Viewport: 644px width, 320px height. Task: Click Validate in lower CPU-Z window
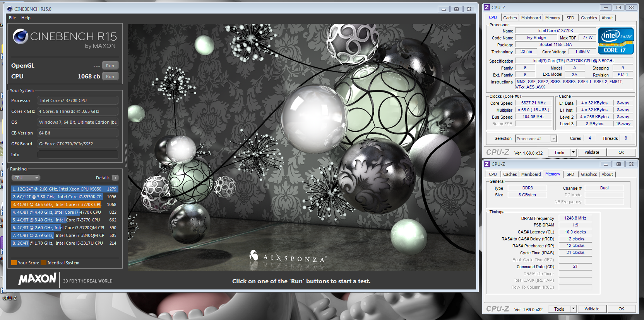pyautogui.click(x=592, y=309)
